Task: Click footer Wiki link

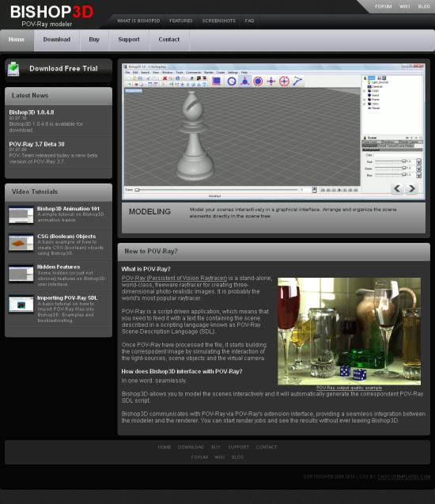Action: 220,457
